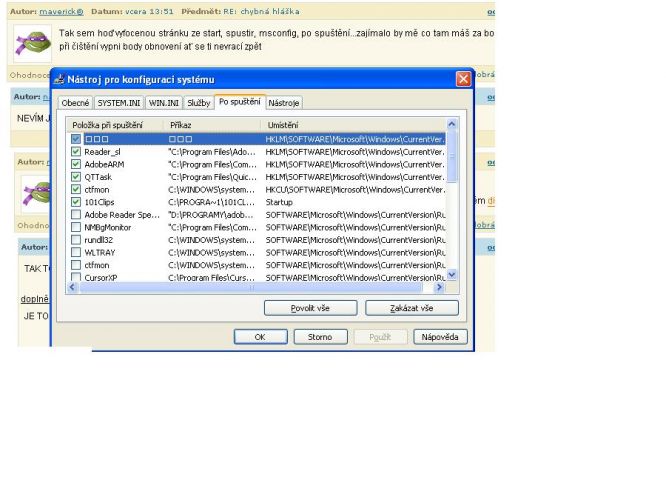The width and height of the screenshot is (666, 500).
Task: Click the Zakázat vše button
Action: tap(412, 308)
